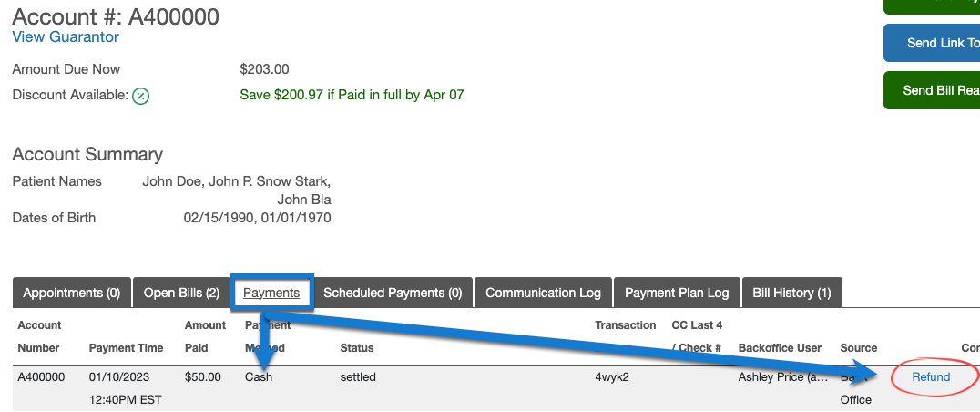Click the Backoffice User column header
Viewport: 980px width, 412px height.
click(780, 348)
